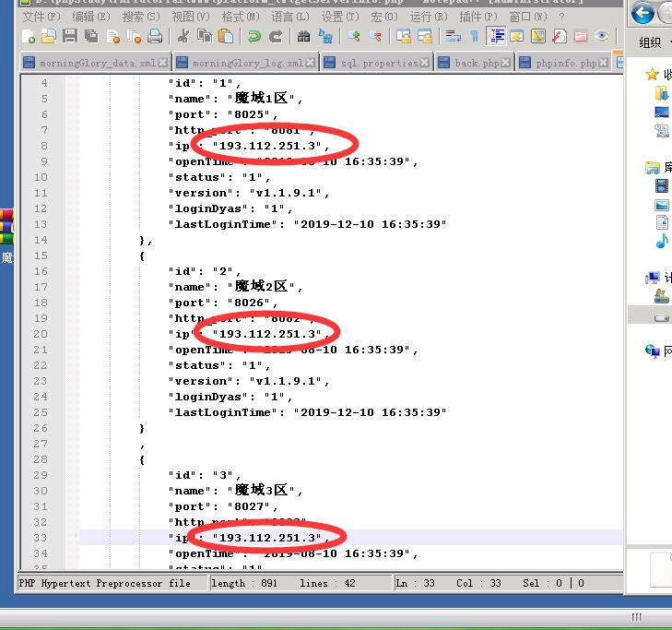Open the 语言(L) menu
Image resolution: width=672 pixels, height=630 pixels.
click(290, 17)
